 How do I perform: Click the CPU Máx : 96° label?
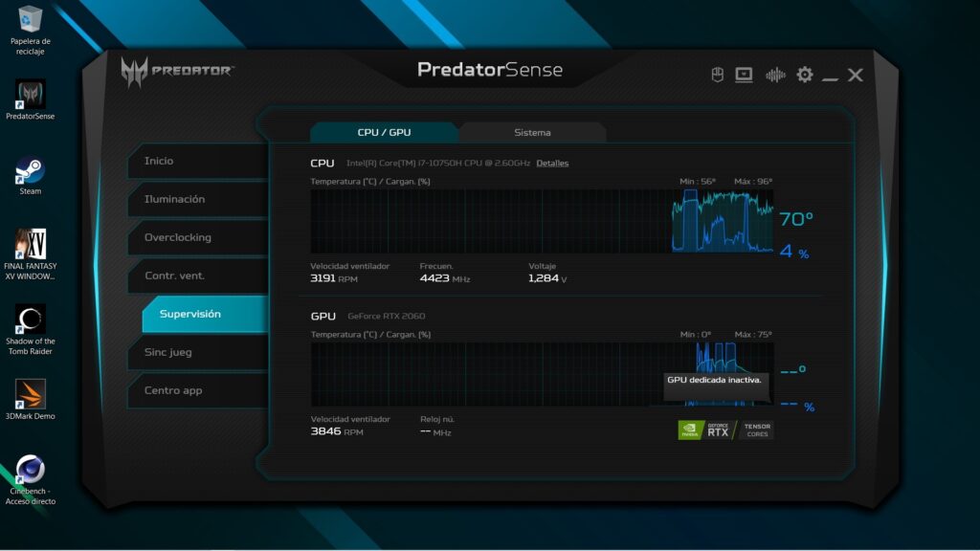(x=753, y=181)
